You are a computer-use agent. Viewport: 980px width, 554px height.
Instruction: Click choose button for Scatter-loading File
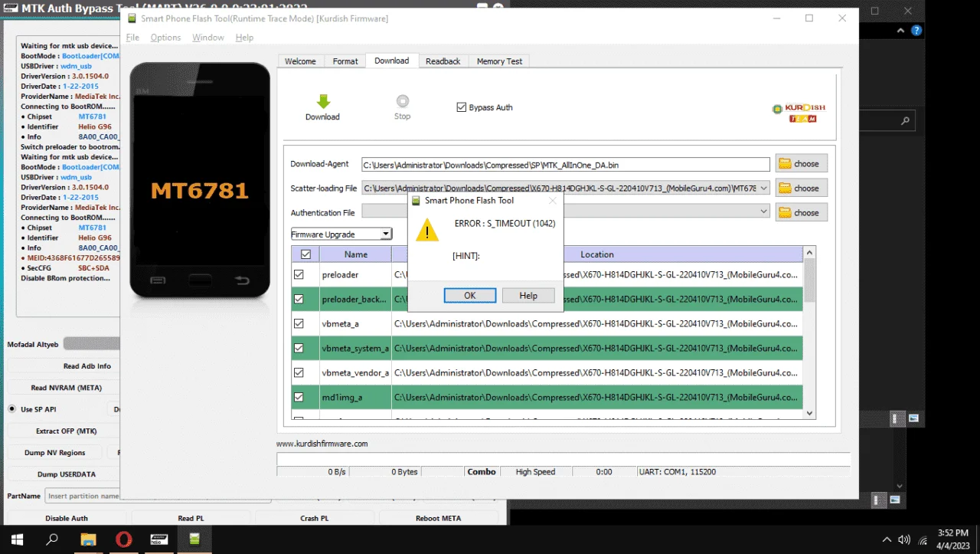(802, 188)
